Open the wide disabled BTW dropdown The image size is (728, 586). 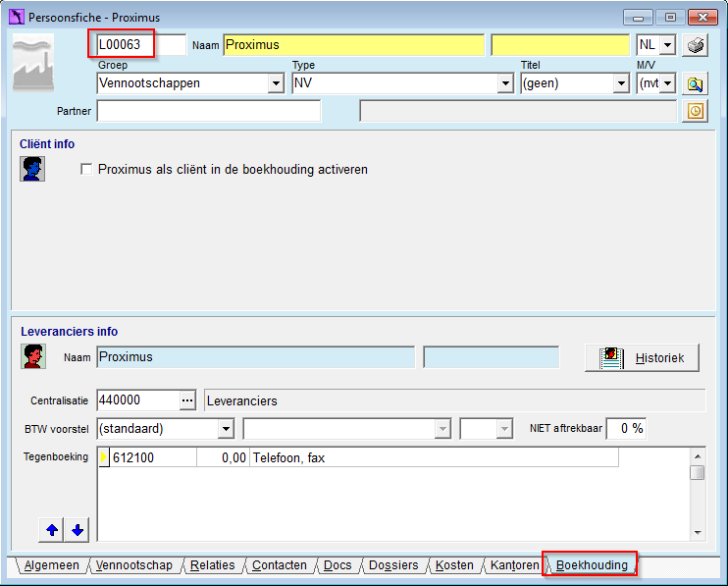tap(442, 429)
